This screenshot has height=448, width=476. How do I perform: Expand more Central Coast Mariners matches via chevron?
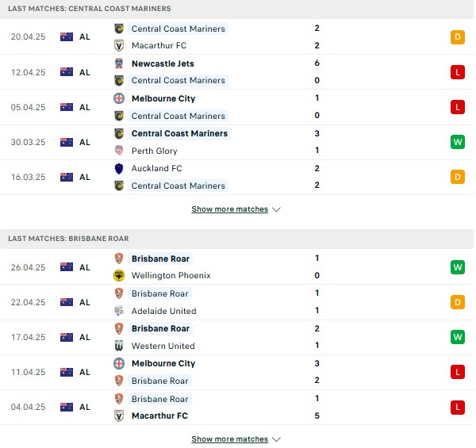coord(276,209)
